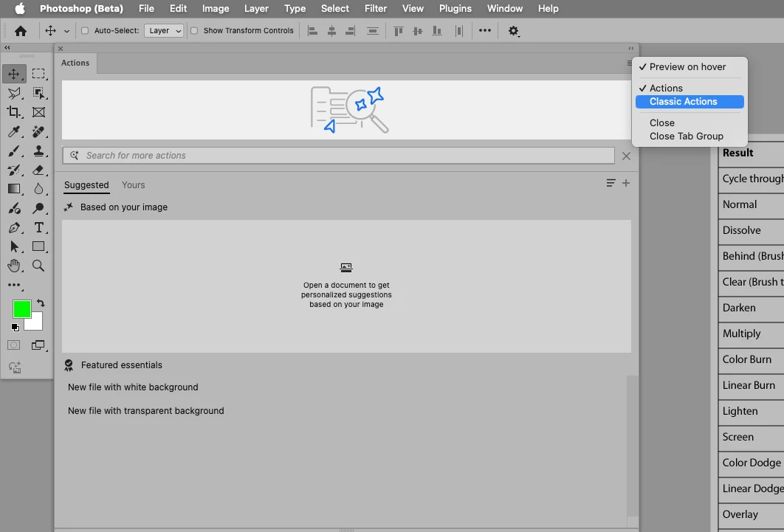Click New file with transparent background
784x532 pixels.
click(x=146, y=411)
